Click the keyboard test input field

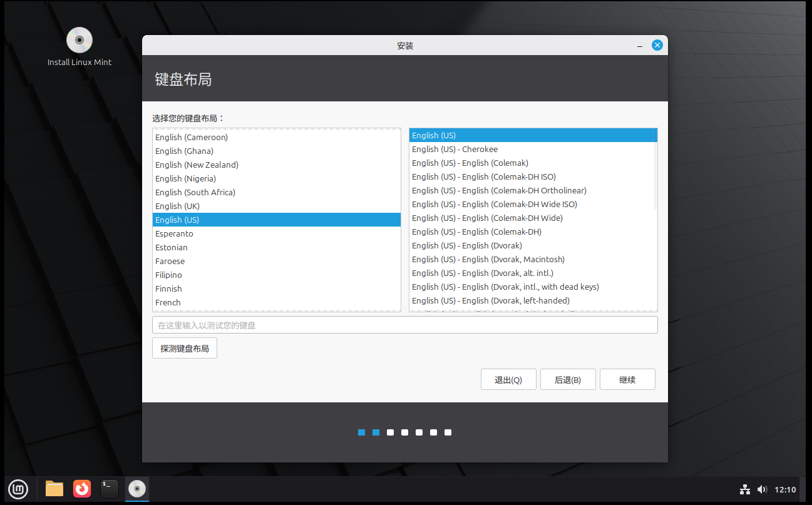coord(404,325)
